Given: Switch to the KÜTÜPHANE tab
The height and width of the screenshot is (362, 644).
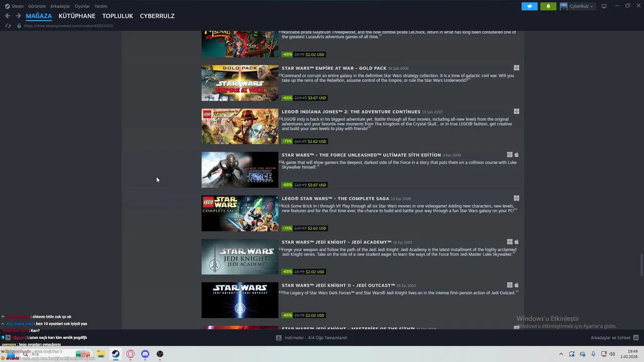Looking at the screenshot, I should click(x=77, y=16).
